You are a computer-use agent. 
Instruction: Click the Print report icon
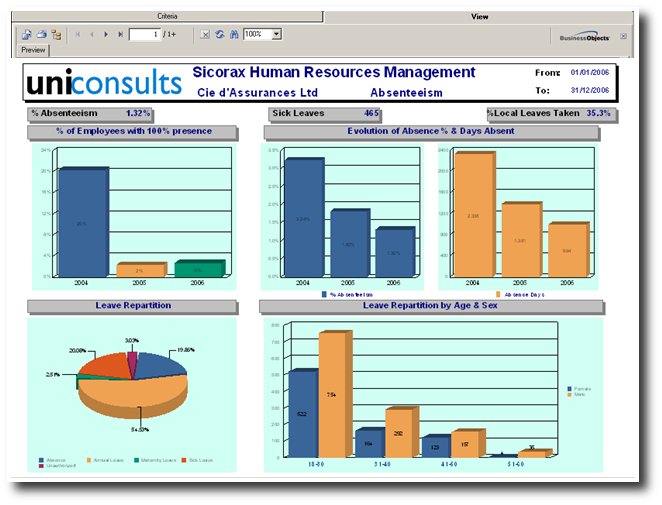[41, 34]
